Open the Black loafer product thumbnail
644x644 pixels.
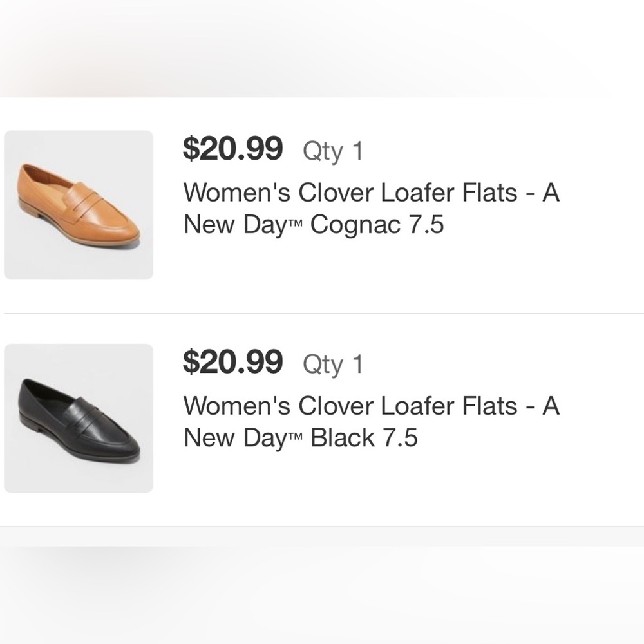click(78, 419)
